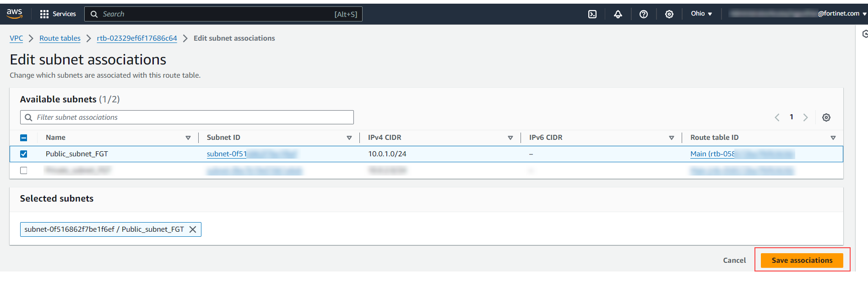Viewport: 868px width, 282px height.
Task: Open table preferences gear icon
Action: pyautogui.click(x=826, y=117)
